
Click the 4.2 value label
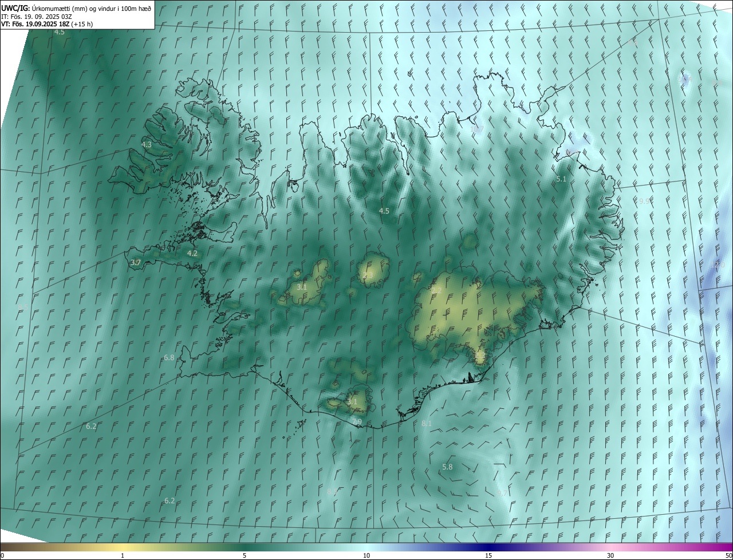pyautogui.click(x=192, y=253)
